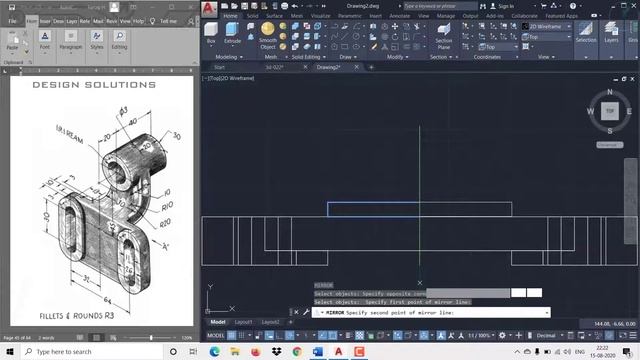This screenshot has height=360, width=640.
Task: Open Font group in Word ribbon
Action: click(x=45, y=41)
